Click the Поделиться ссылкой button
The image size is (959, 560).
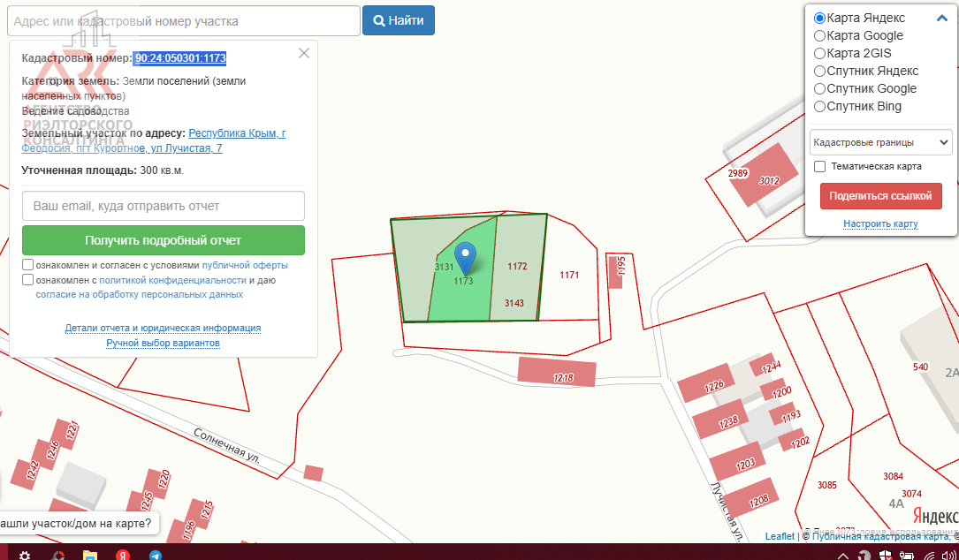880,196
